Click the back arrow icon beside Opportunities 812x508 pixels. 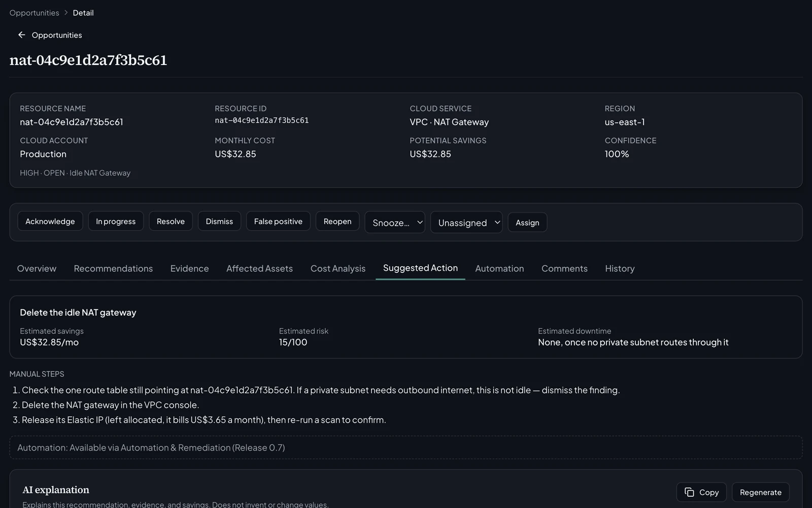click(21, 35)
